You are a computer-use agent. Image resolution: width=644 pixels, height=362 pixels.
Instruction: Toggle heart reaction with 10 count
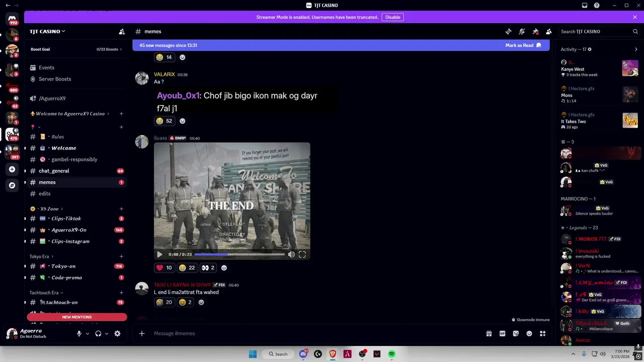pos(164,268)
